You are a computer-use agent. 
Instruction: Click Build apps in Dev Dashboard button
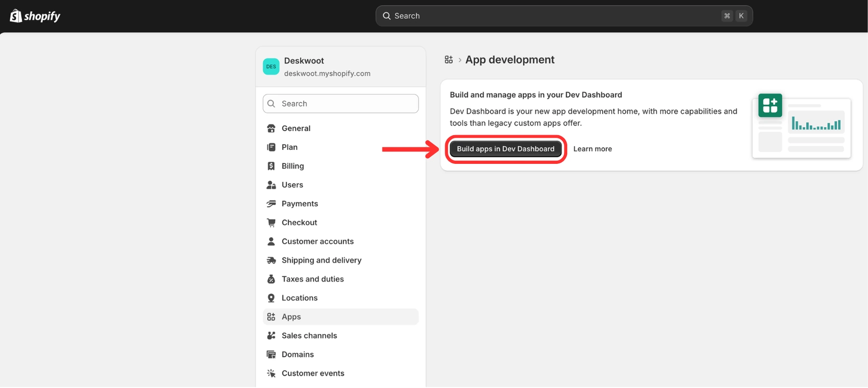point(505,149)
